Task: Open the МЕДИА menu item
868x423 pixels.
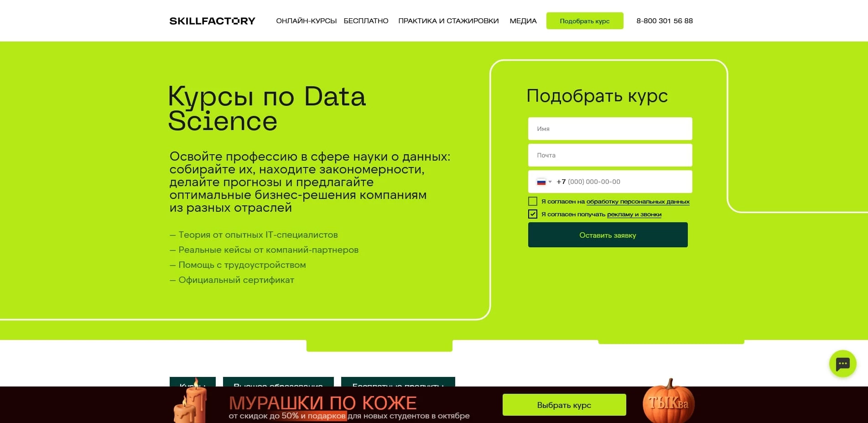Action: [523, 21]
